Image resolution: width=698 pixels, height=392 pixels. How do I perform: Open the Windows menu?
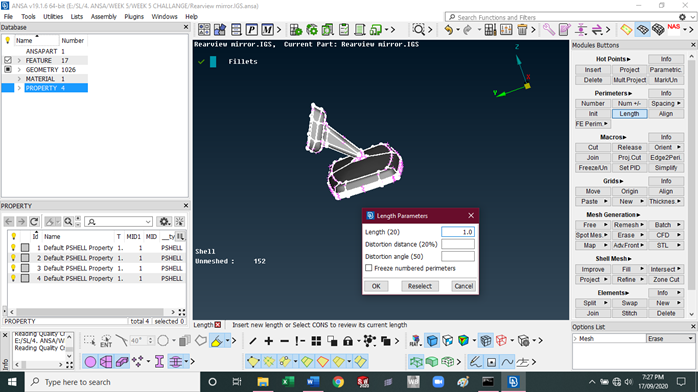164,16
